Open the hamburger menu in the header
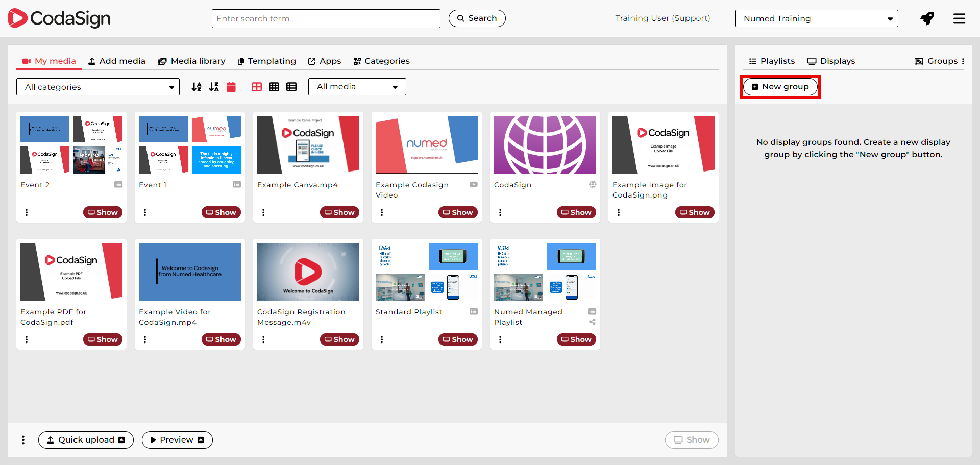 pos(959,18)
